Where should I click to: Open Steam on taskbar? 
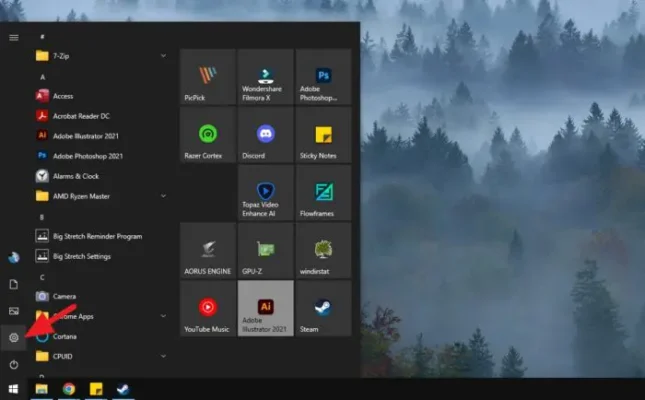(x=123, y=389)
